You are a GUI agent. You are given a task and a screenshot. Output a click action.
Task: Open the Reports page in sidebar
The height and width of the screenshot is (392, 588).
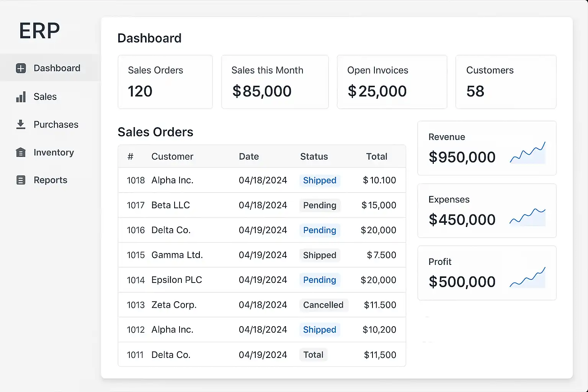[x=51, y=180]
